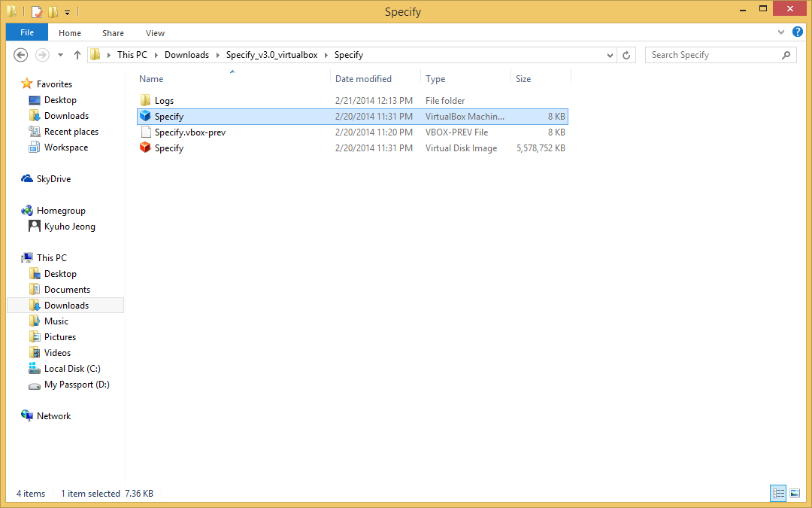Click the Refresh button in address bar

tap(626, 55)
